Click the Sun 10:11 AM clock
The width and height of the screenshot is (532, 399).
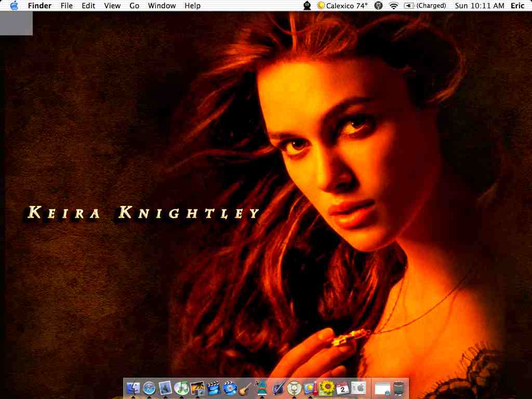pyautogui.click(x=480, y=6)
